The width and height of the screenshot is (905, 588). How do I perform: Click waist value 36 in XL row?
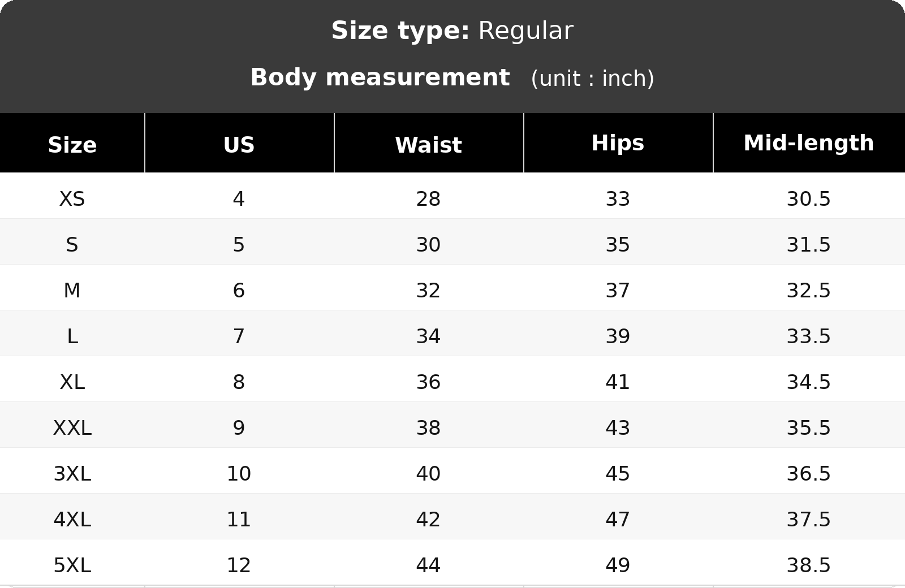428,382
